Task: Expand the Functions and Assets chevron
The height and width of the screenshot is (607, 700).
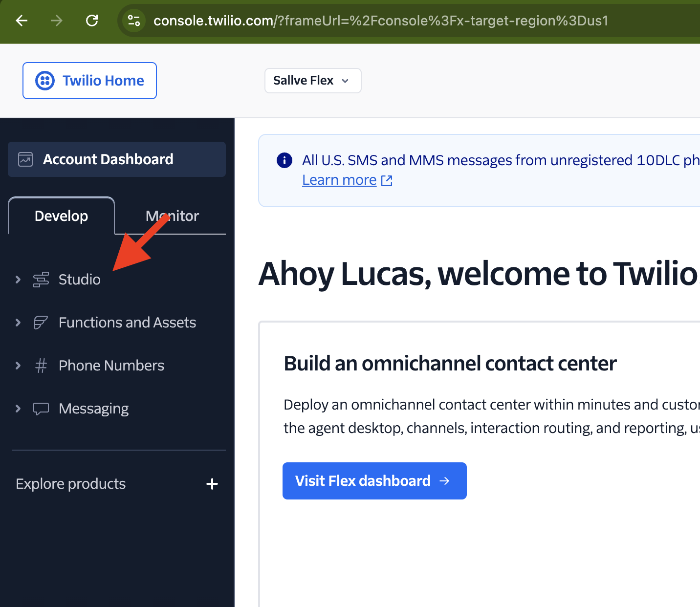Action: pos(18,323)
